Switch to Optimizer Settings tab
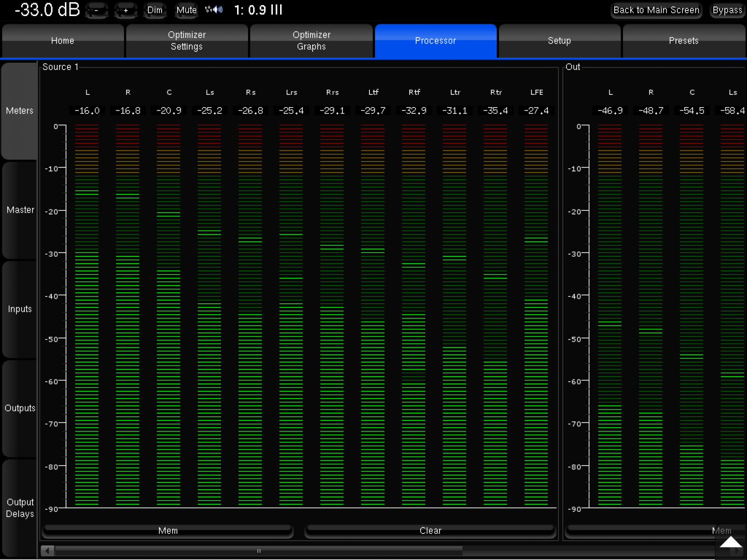747x560 pixels. [x=187, y=40]
